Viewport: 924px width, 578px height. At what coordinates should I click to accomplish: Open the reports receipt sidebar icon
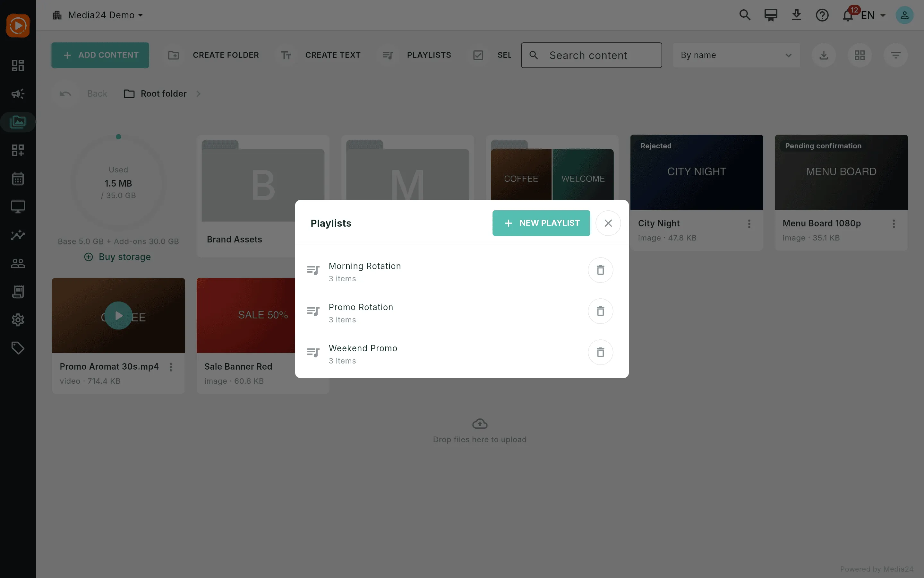pos(18,292)
